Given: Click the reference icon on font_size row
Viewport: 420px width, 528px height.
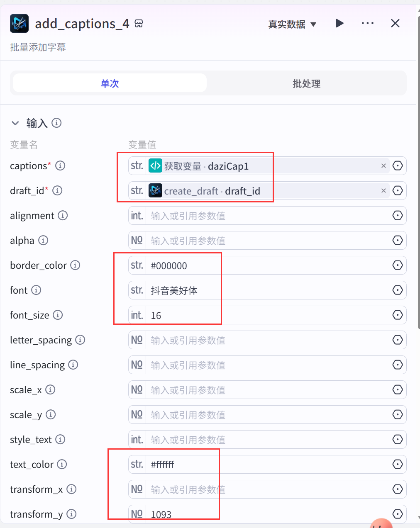Looking at the screenshot, I should coord(398,315).
